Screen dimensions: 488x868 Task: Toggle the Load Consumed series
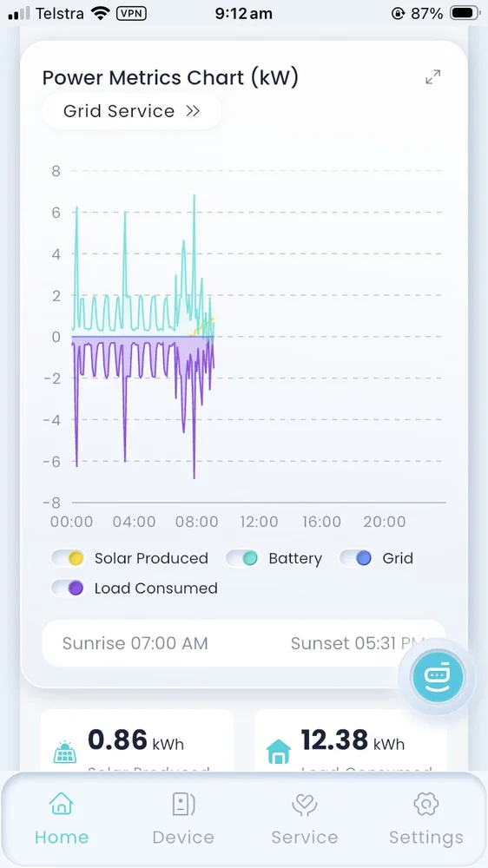[68, 588]
